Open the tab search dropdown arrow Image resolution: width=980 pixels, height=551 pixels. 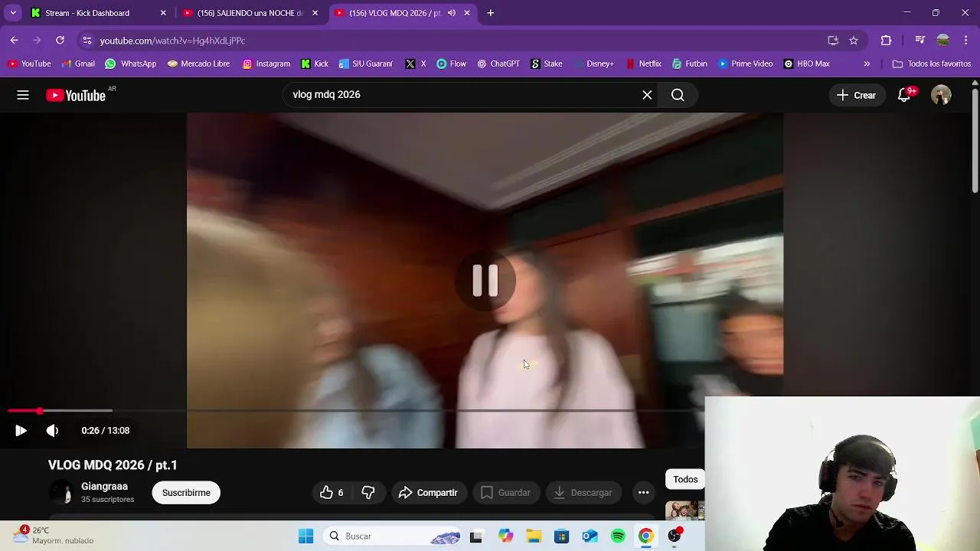coord(13,13)
